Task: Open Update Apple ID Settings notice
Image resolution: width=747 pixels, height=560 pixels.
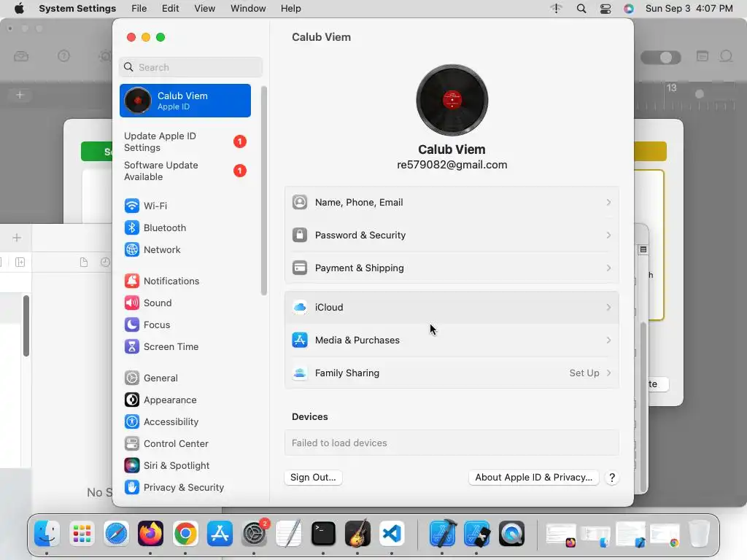Action: click(x=185, y=142)
